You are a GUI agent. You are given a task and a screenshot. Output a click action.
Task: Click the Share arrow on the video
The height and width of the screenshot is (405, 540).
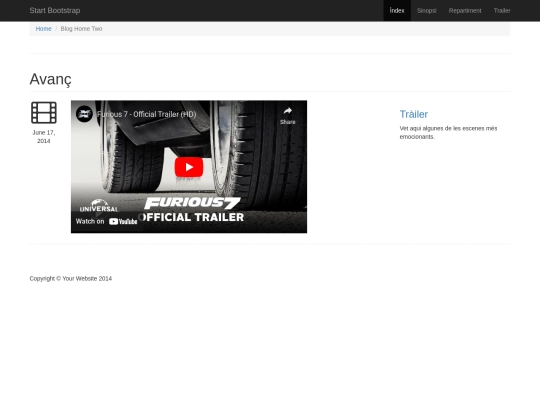pyautogui.click(x=288, y=116)
